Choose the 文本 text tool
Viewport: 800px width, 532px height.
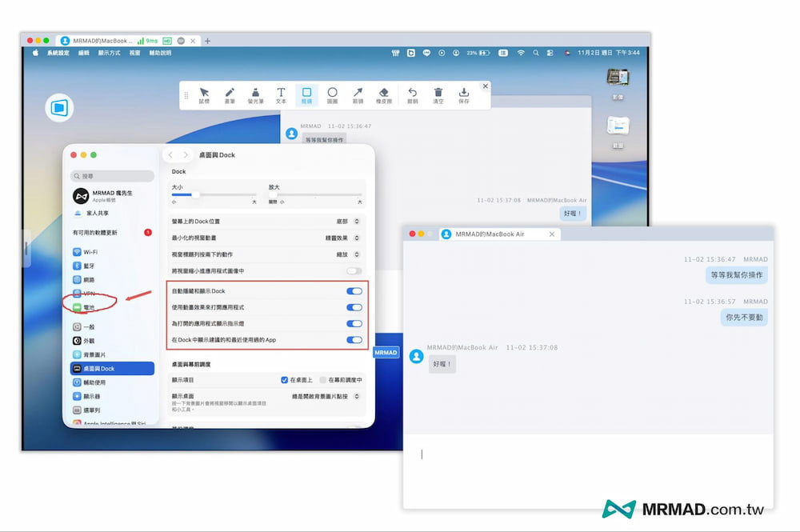281,95
